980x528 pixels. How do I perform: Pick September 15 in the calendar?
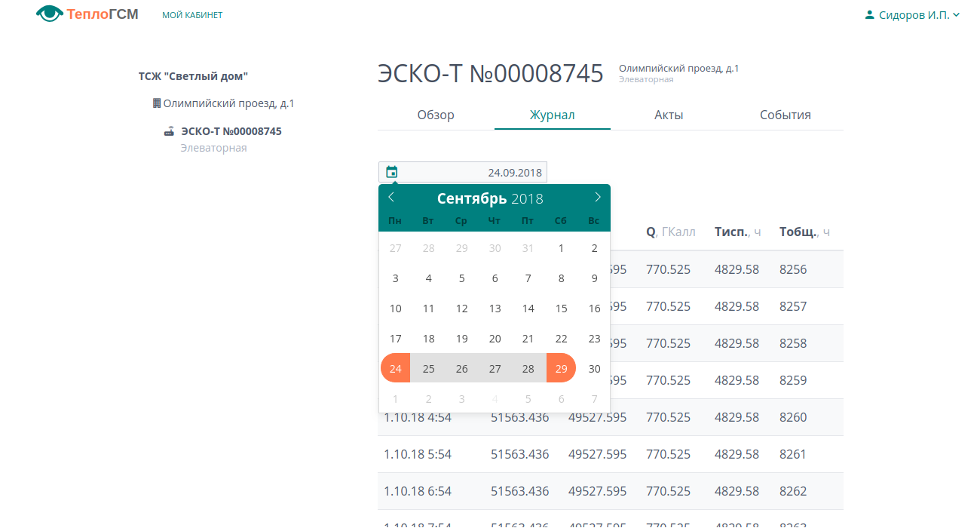561,308
